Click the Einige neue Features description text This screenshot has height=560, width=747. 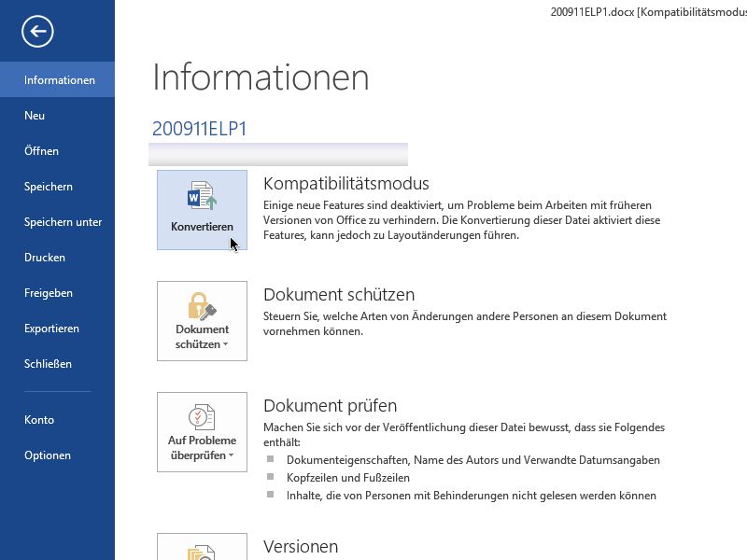pos(461,220)
